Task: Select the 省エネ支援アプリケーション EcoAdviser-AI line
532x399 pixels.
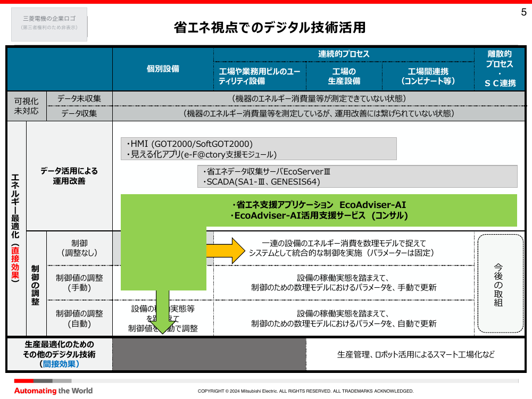Action: [319, 205]
